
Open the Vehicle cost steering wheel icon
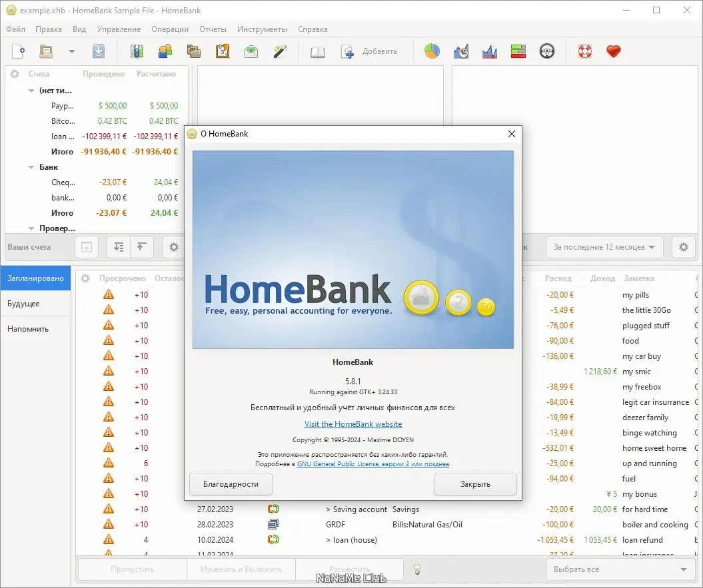[547, 51]
